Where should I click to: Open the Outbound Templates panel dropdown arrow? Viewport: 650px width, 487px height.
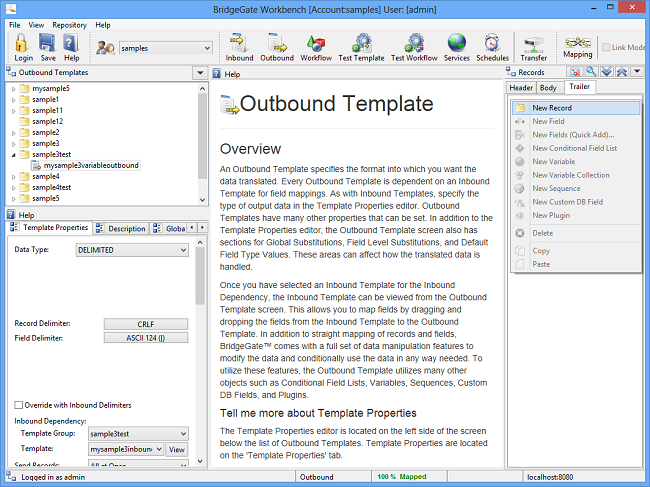pyautogui.click(x=200, y=73)
